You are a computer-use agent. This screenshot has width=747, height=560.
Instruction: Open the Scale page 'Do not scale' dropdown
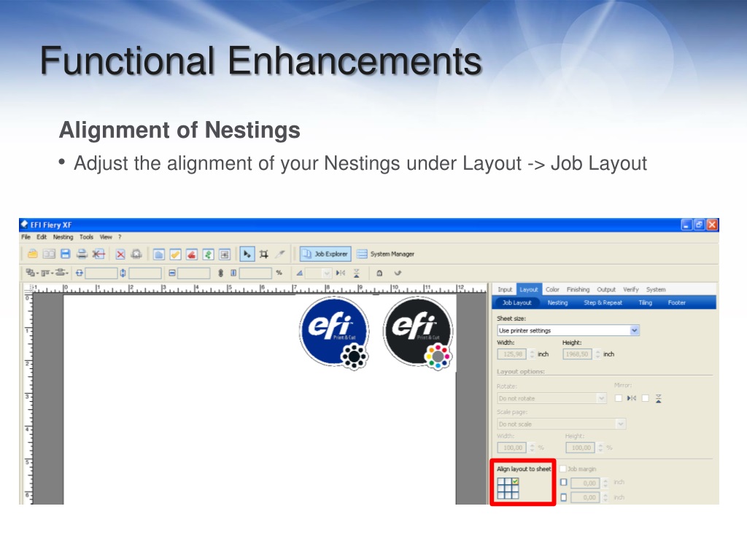pos(562,424)
